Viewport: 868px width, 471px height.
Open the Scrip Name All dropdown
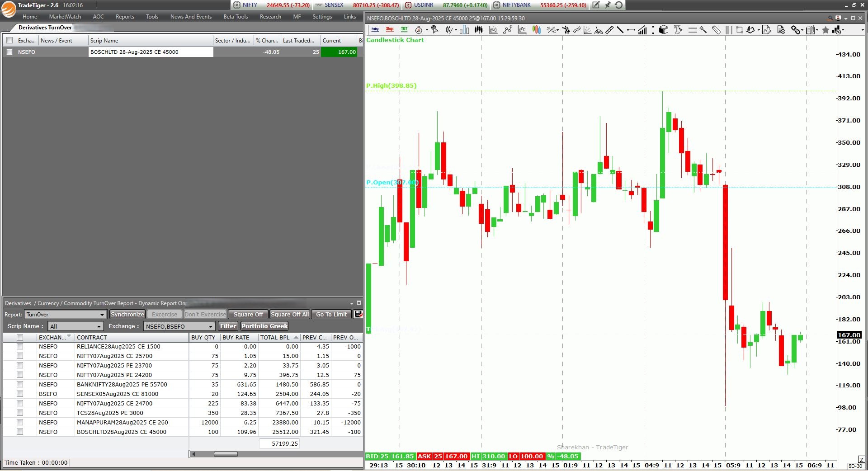click(76, 326)
